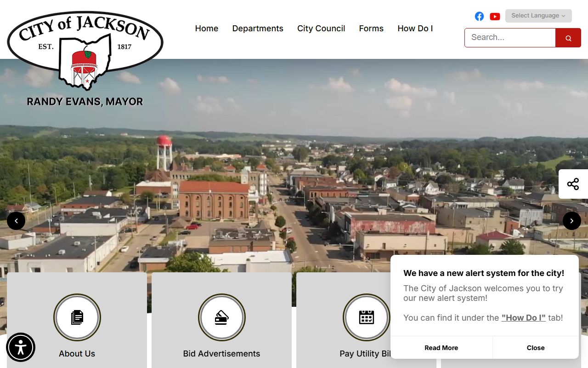Click the Bid Advertisements card icon
This screenshot has width=588, height=368.
[222, 317]
